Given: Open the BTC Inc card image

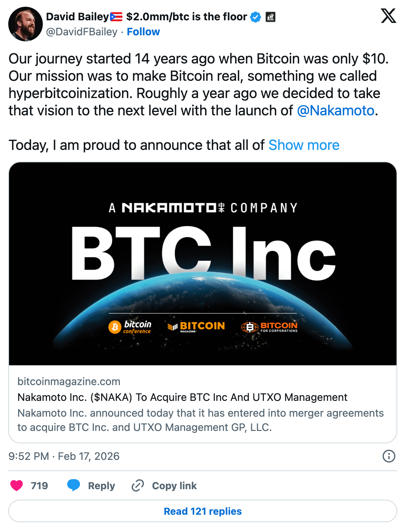Looking at the screenshot, I should pos(203,264).
